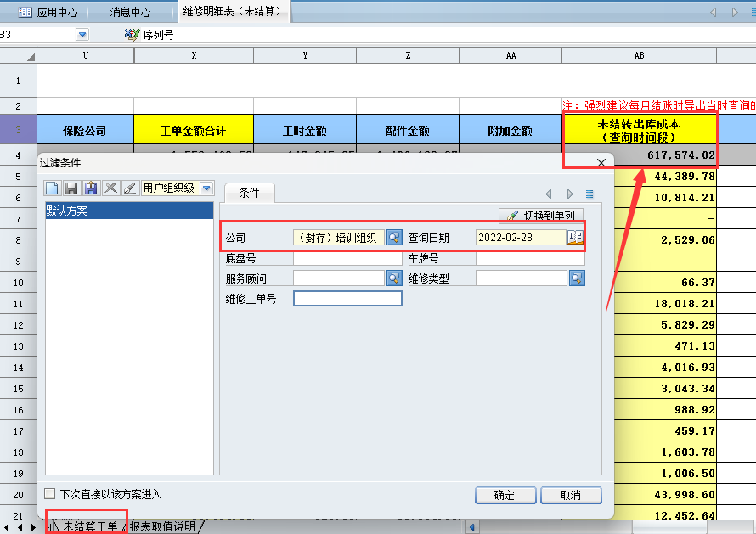Viewport: 756px width, 534px height.
Task: Click the lookup icon beside 维修类型
Action: tap(577, 278)
